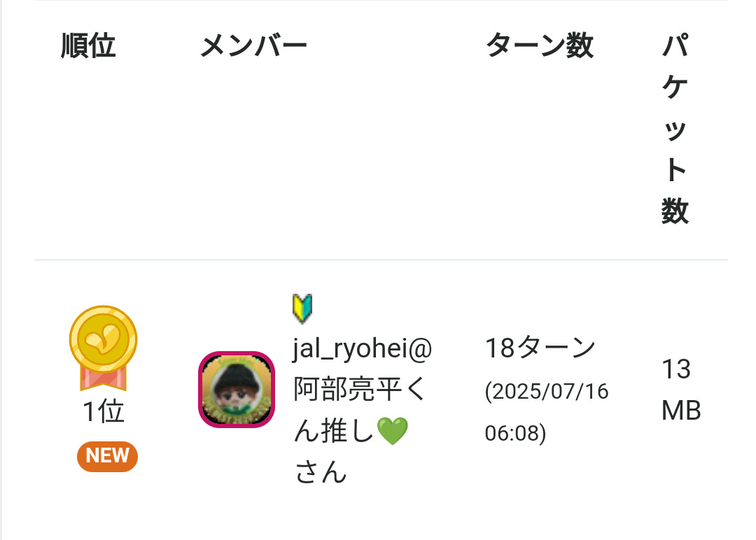
Task: Open the member's avatar picture
Action: click(237, 390)
